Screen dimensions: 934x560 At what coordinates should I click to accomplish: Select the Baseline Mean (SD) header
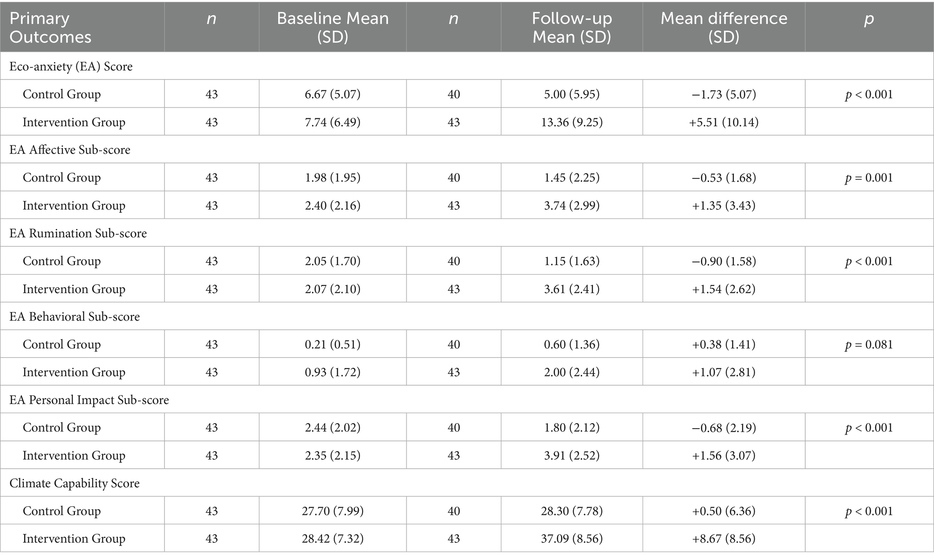[332, 27]
